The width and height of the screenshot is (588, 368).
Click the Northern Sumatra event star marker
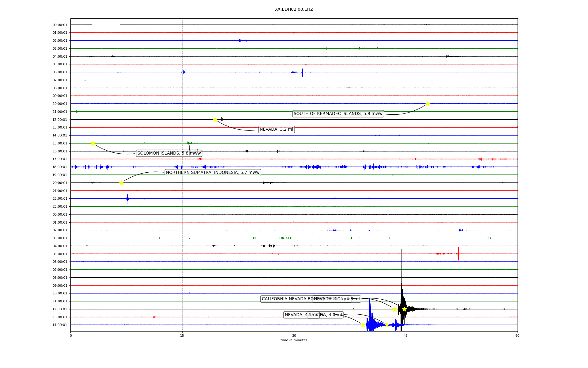click(121, 183)
